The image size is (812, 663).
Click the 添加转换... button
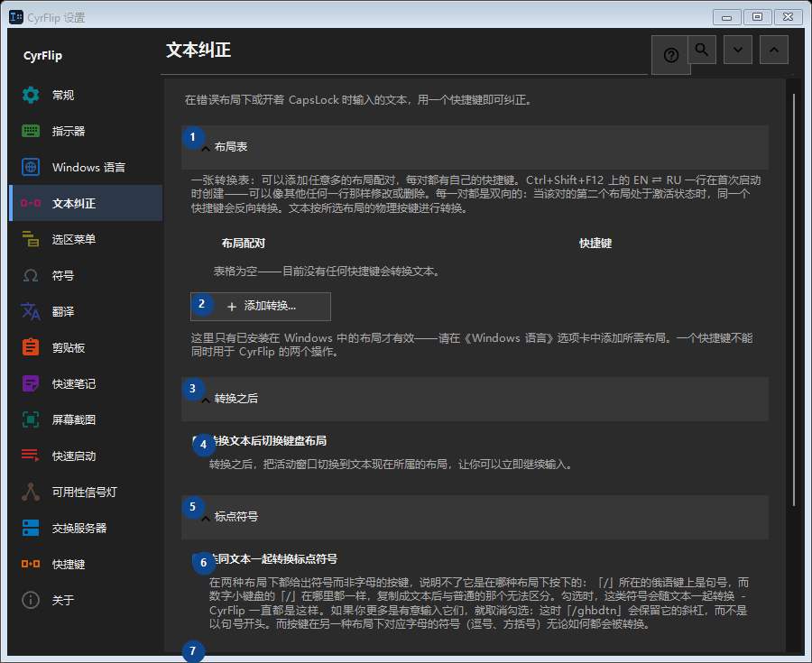261,307
